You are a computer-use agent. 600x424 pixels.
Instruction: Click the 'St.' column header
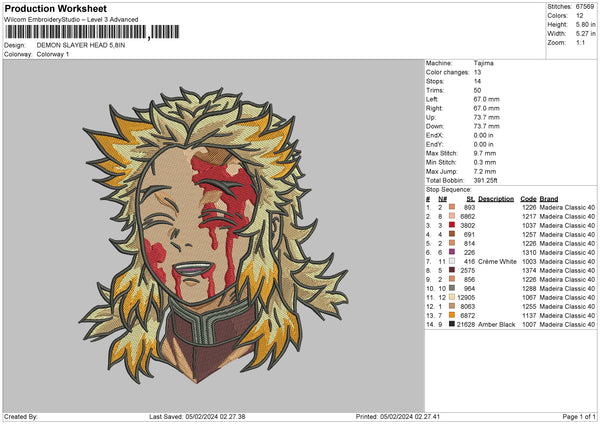tap(471, 199)
